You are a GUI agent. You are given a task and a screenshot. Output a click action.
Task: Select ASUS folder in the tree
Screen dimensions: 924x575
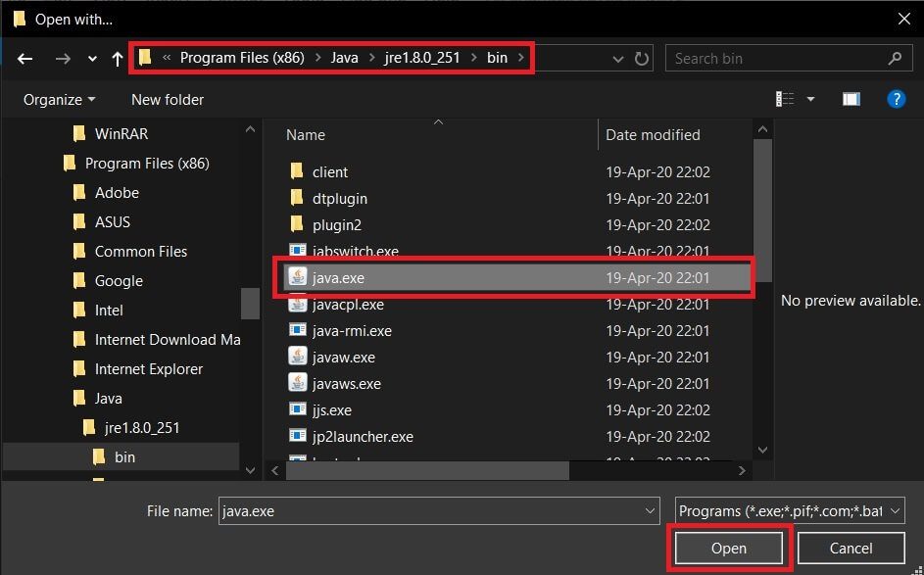pyautogui.click(x=101, y=222)
